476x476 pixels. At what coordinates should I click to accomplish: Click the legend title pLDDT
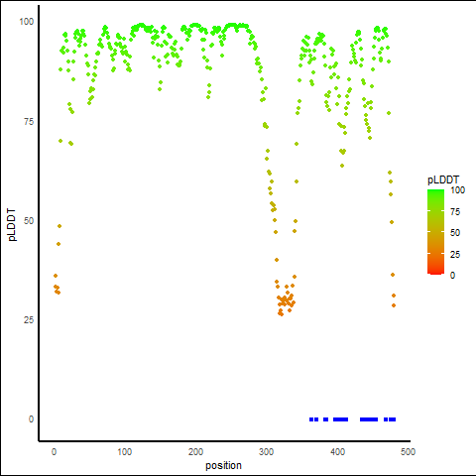point(443,180)
